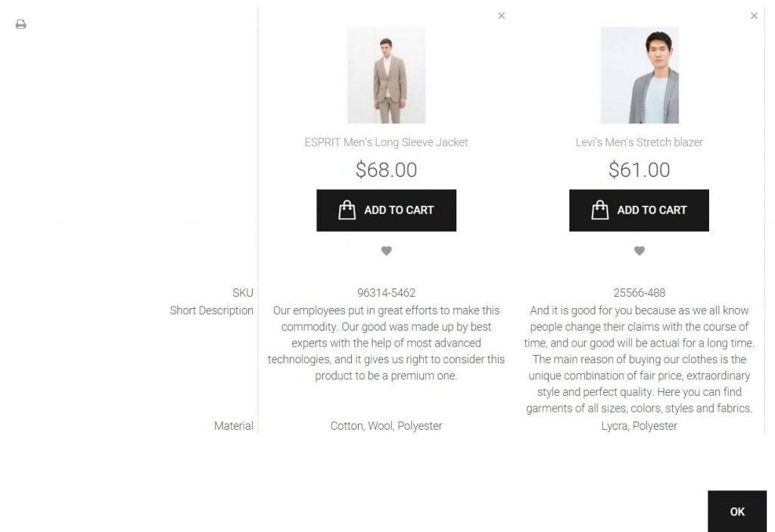Add the $68.00 ESPRIT jacket to cart
Screen dimensions: 775x532
point(386,210)
